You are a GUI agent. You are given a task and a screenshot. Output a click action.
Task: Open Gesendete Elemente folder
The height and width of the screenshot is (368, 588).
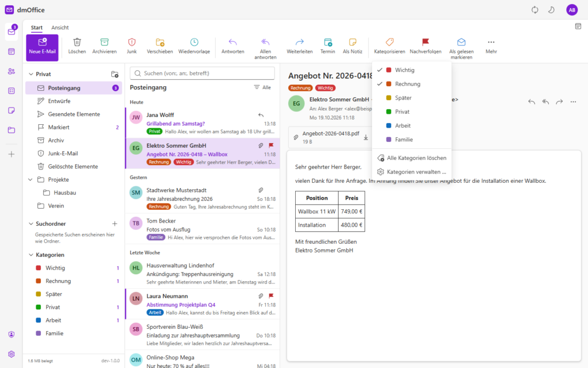[73, 114]
